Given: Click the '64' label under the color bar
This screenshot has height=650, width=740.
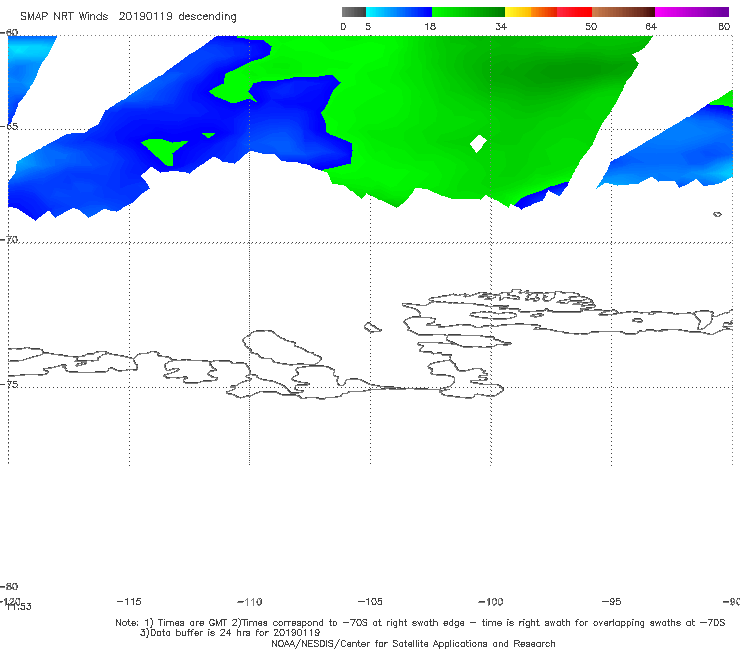Looking at the screenshot, I should click(x=651, y=27).
